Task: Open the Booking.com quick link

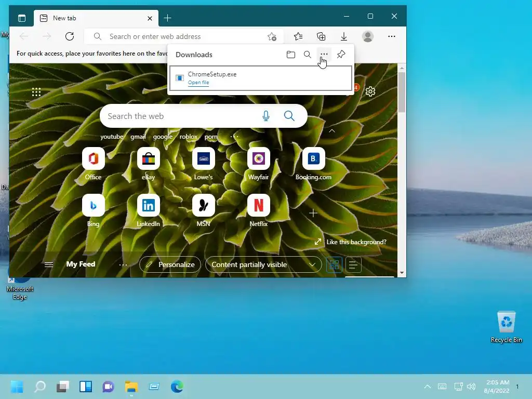Action: coord(313,164)
